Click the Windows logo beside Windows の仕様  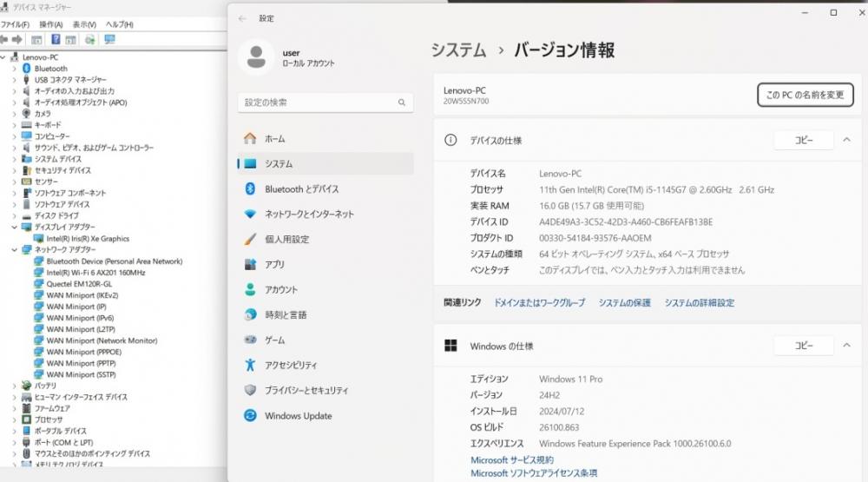(x=450, y=346)
